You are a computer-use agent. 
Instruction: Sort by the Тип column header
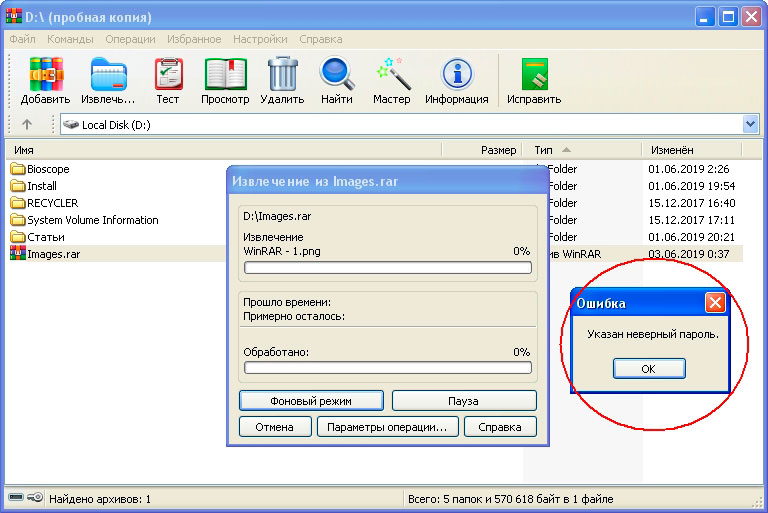(581, 150)
